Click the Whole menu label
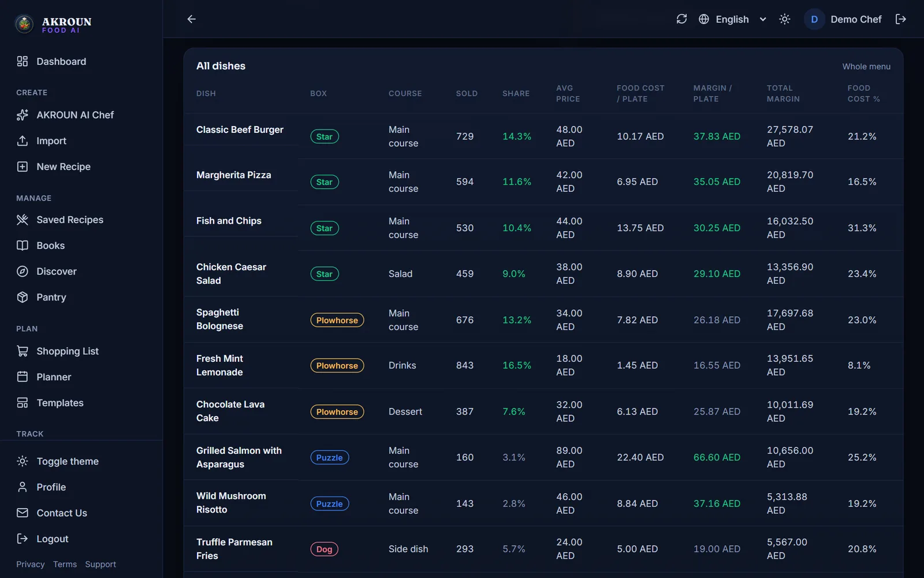The width and height of the screenshot is (924, 578). pyautogui.click(x=866, y=66)
